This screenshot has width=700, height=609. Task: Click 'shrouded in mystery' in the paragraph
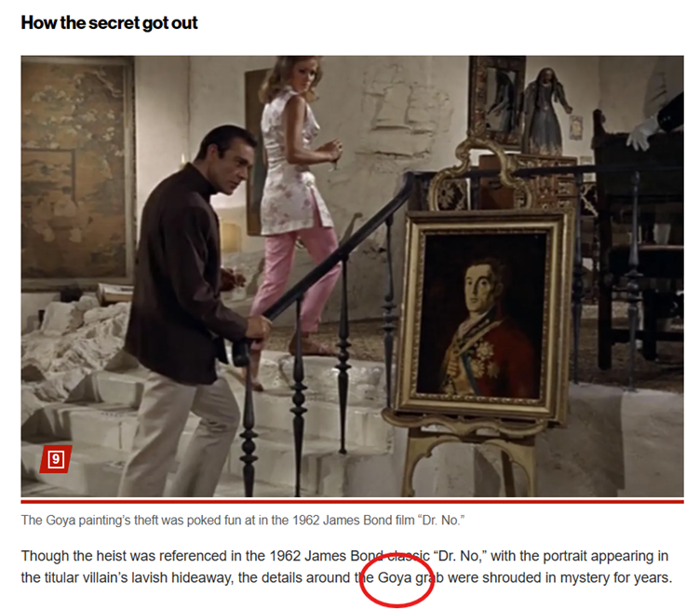[547, 577]
